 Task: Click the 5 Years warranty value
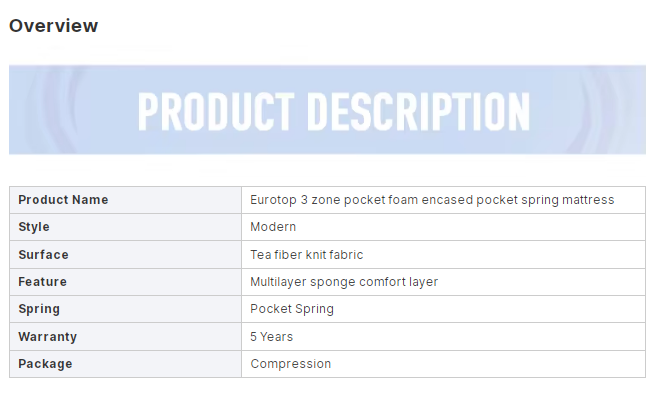pos(271,337)
